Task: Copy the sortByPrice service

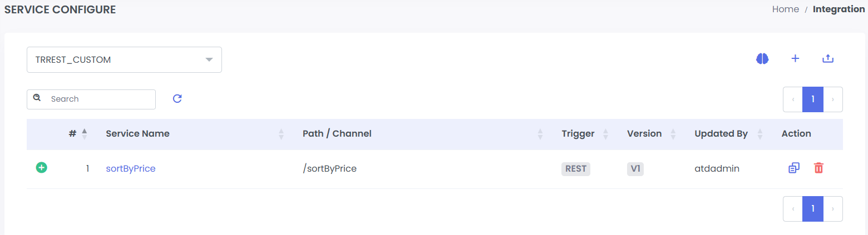Action: click(x=794, y=168)
